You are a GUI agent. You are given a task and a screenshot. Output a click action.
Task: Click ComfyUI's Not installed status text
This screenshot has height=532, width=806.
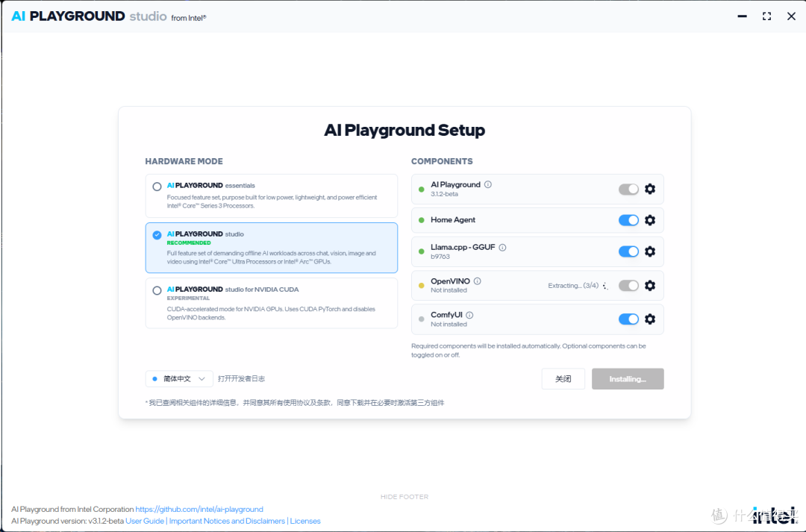tap(449, 325)
